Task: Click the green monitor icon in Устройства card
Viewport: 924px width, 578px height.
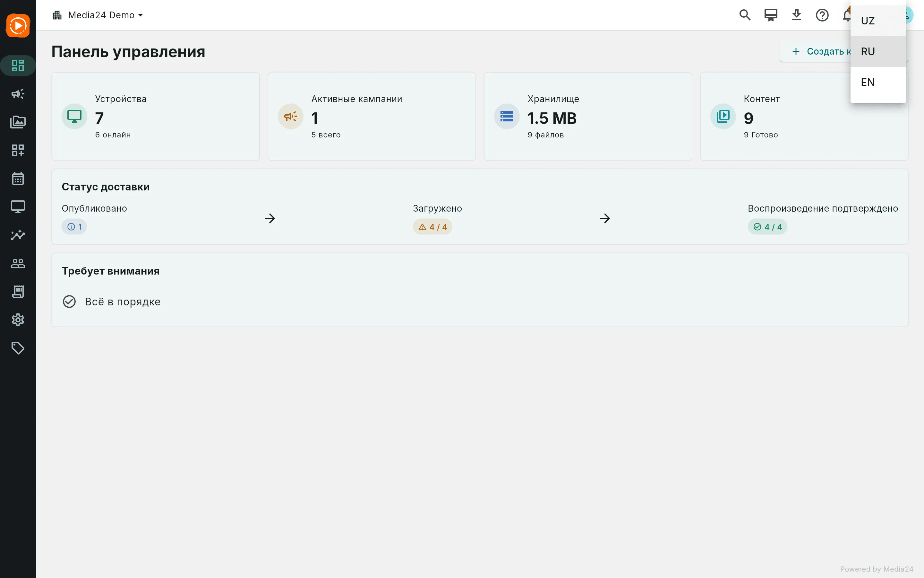Action: 74,116
